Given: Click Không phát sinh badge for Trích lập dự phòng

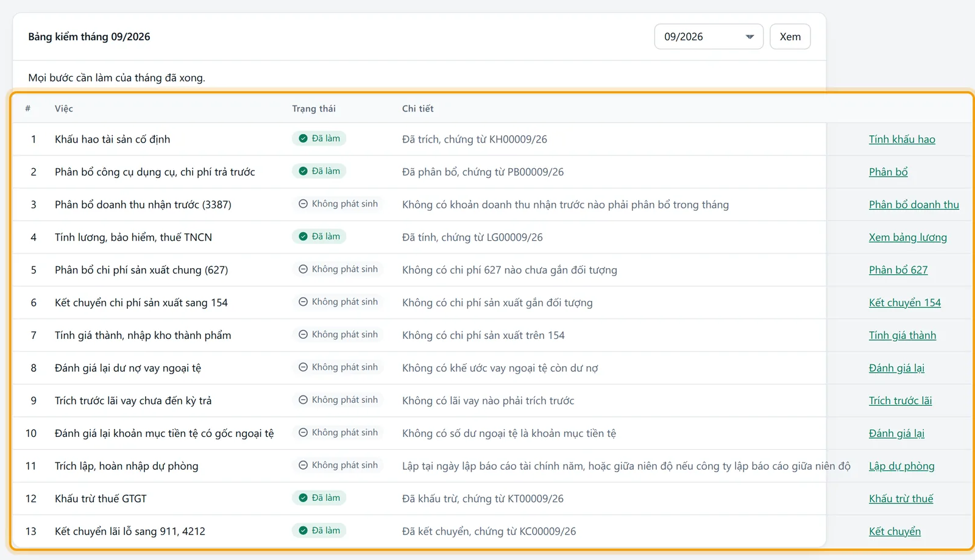Looking at the screenshot, I should [338, 465].
